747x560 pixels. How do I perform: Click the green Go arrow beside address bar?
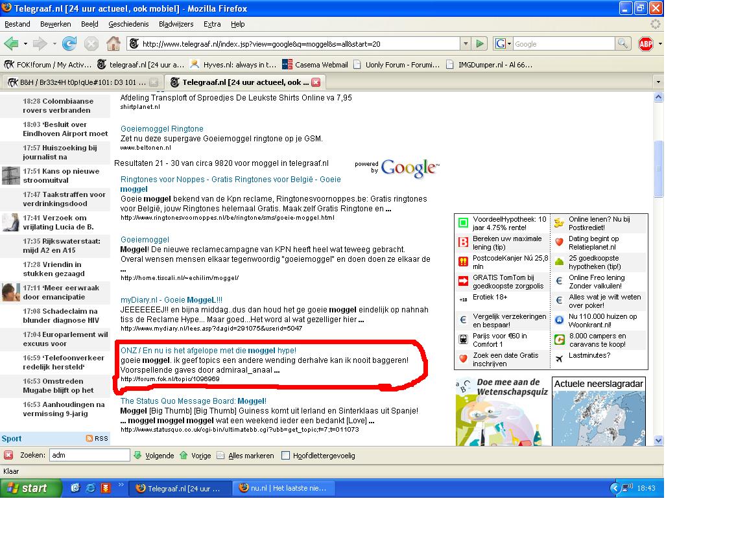480,44
